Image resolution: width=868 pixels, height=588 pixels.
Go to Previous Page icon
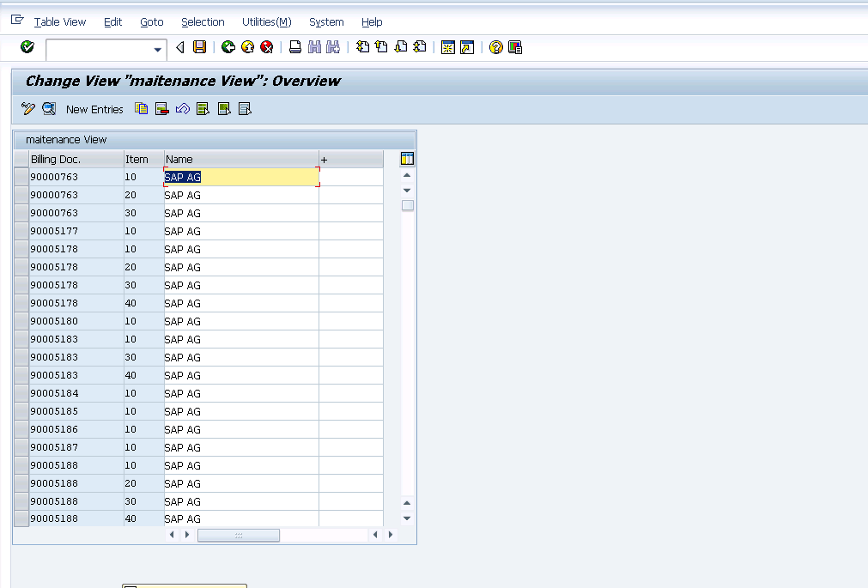click(x=381, y=47)
